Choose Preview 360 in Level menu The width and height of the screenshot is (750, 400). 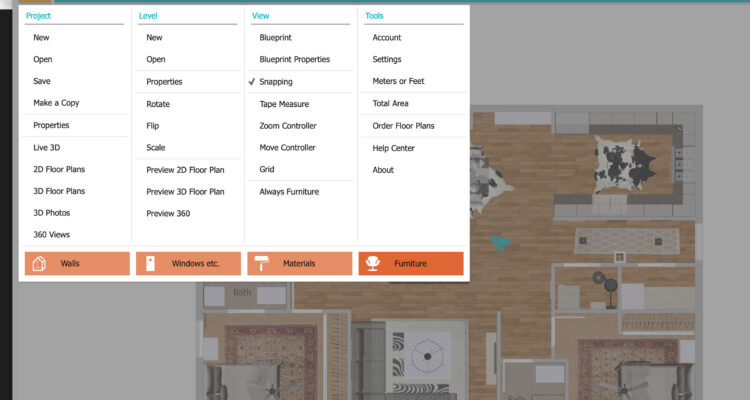[168, 213]
